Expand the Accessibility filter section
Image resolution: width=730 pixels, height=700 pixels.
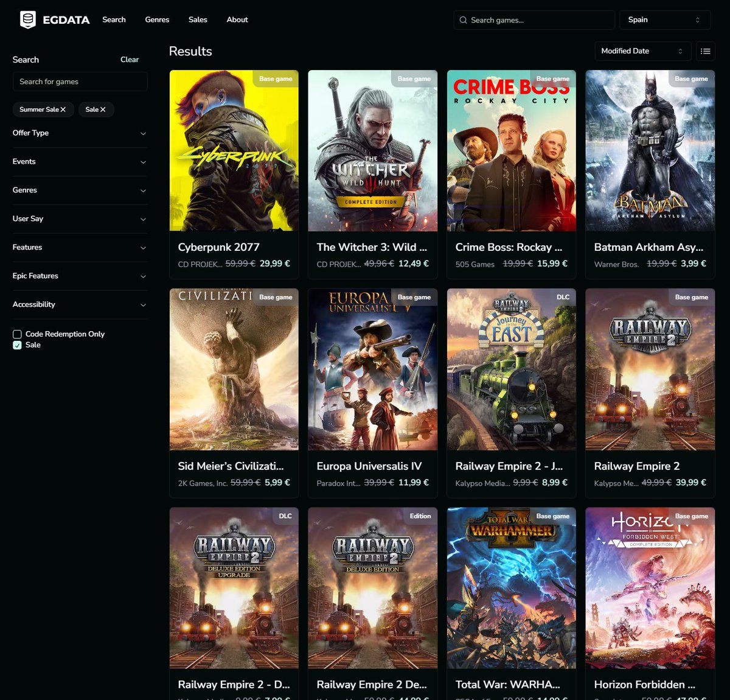coord(80,305)
